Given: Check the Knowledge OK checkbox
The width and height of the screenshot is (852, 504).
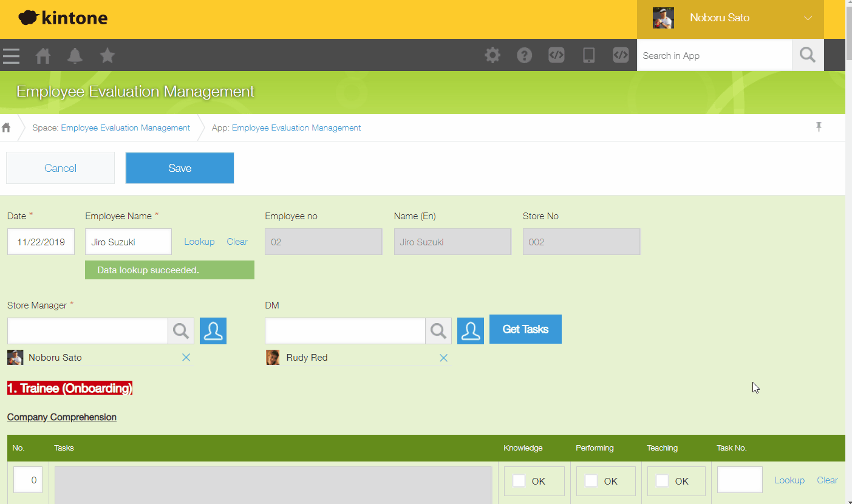Looking at the screenshot, I should pyautogui.click(x=519, y=481).
